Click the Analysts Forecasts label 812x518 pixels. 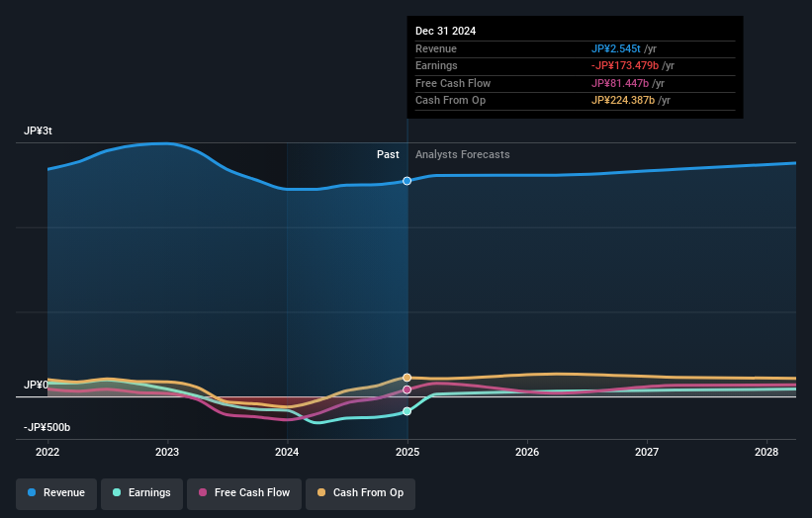click(463, 154)
